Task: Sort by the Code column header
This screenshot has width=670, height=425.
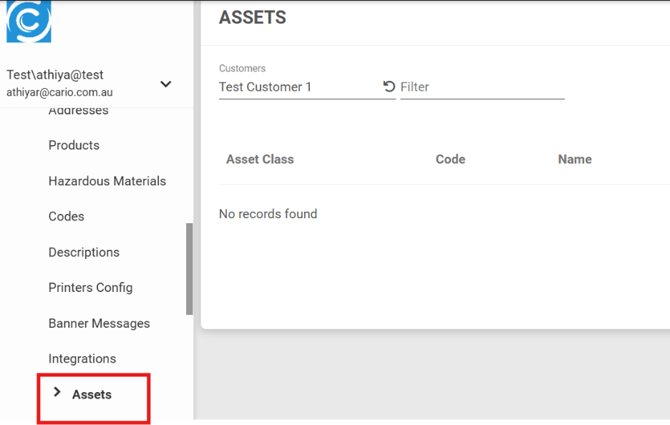Action: click(x=450, y=159)
